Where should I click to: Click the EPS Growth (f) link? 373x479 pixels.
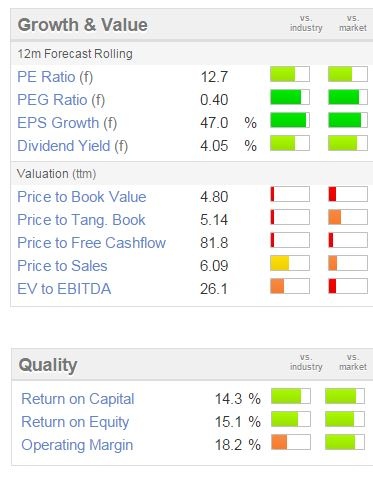pyautogui.click(x=67, y=123)
